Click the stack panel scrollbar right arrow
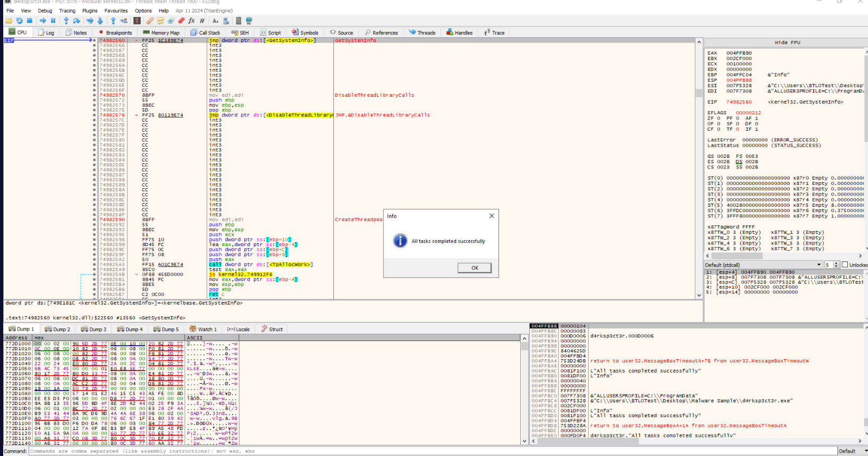 pos(860,441)
